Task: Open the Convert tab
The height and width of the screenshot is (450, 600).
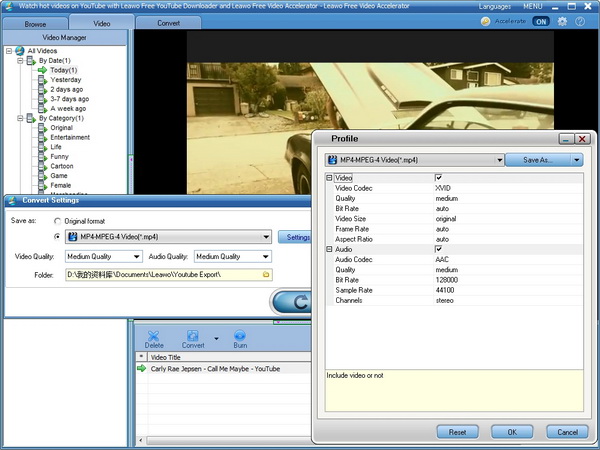Action: (168, 23)
